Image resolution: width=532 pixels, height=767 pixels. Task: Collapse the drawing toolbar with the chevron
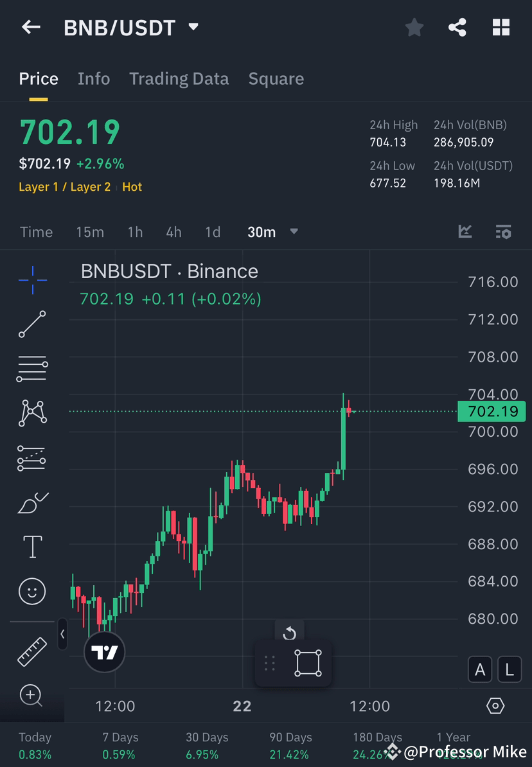pyautogui.click(x=62, y=635)
